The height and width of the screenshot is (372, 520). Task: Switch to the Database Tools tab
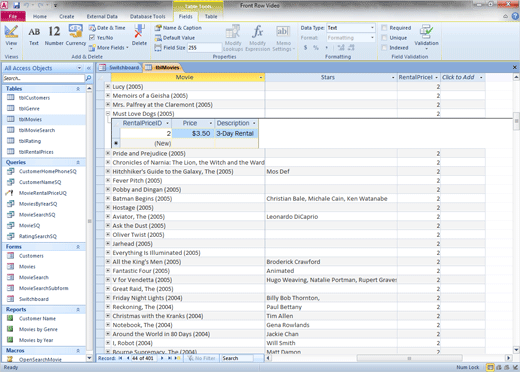(x=147, y=16)
